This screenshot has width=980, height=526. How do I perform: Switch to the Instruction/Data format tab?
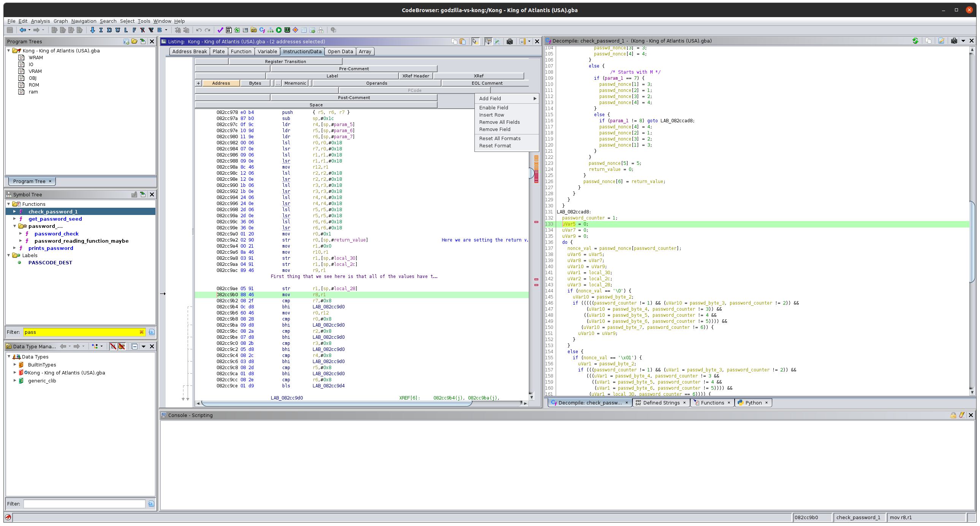click(x=302, y=51)
